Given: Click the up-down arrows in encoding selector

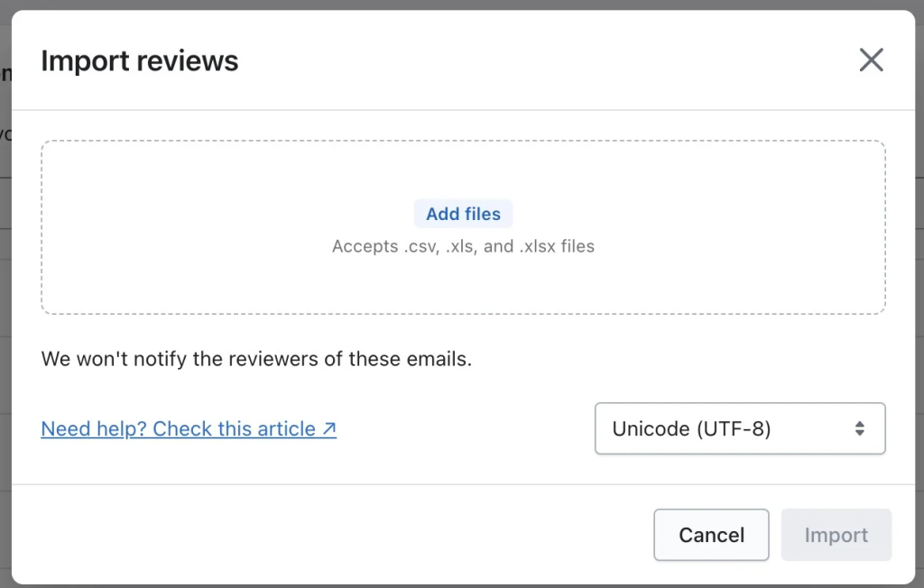Looking at the screenshot, I should [860, 428].
